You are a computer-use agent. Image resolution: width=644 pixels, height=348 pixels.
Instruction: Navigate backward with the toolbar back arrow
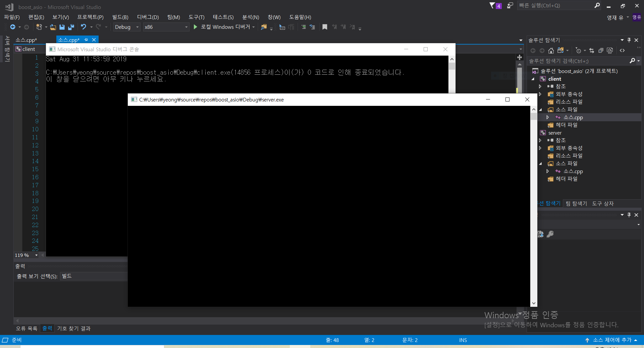13,27
